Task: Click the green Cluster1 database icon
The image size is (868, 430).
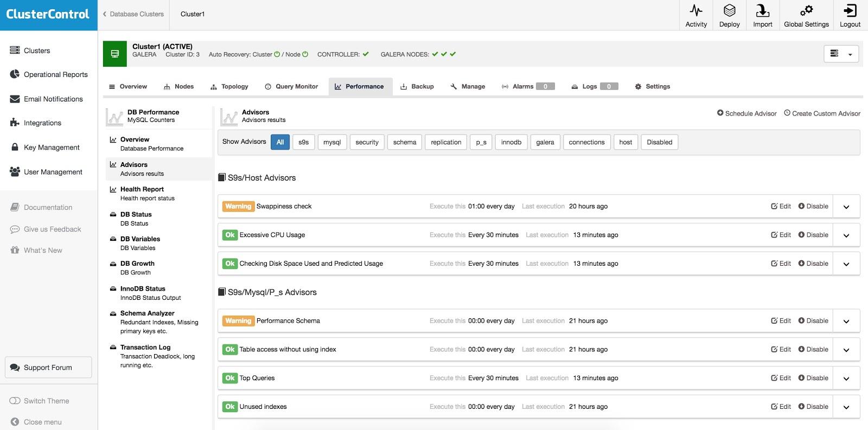Action: [114, 54]
